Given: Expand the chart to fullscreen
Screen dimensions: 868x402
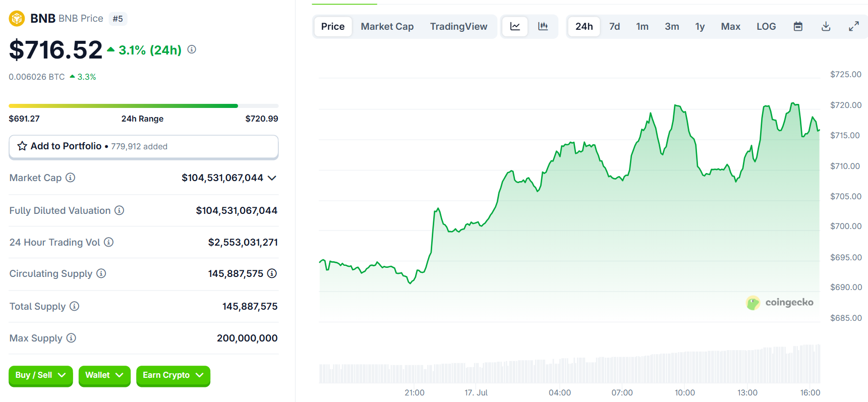Looking at the screenshot, I should (853, 26).
